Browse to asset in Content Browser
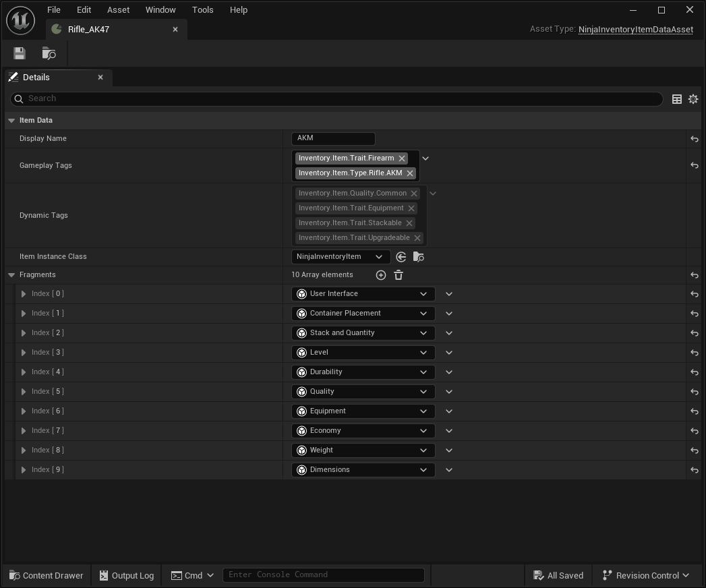 (x=47, y=53)
